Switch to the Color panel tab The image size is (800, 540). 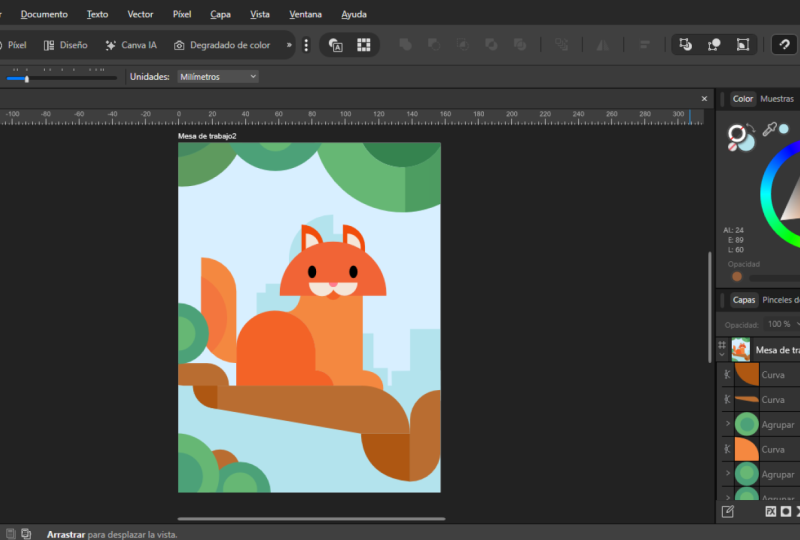point(742,99)
